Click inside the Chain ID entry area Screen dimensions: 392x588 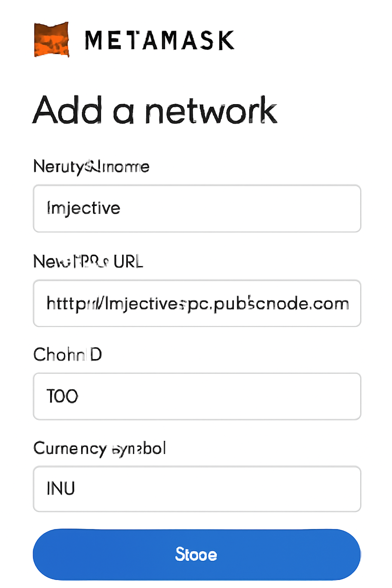coord(196,396)
